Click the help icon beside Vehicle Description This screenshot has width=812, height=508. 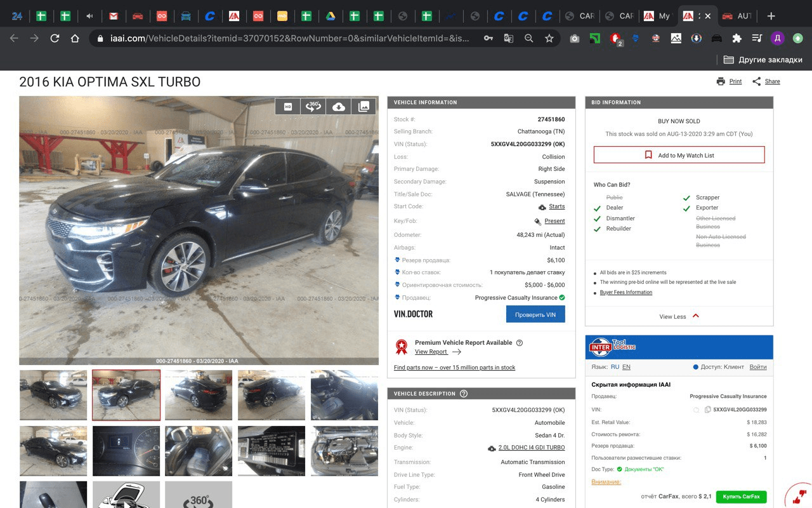click(464, 394)
